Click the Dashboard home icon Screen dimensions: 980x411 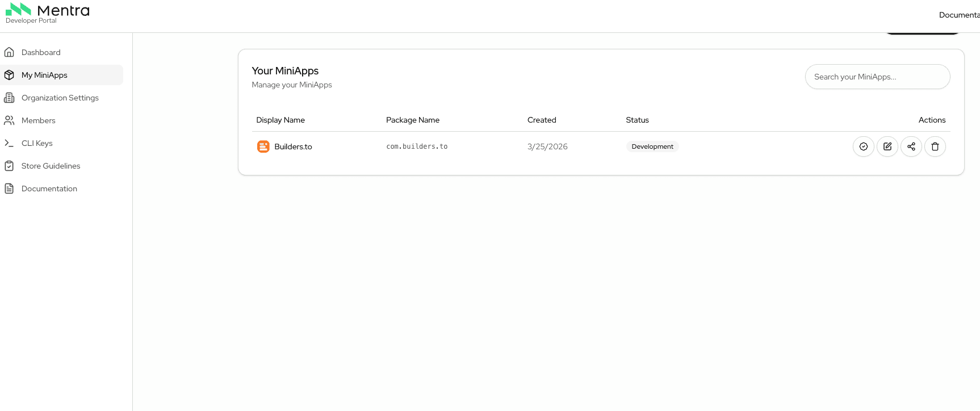click(x=9, y=52)
